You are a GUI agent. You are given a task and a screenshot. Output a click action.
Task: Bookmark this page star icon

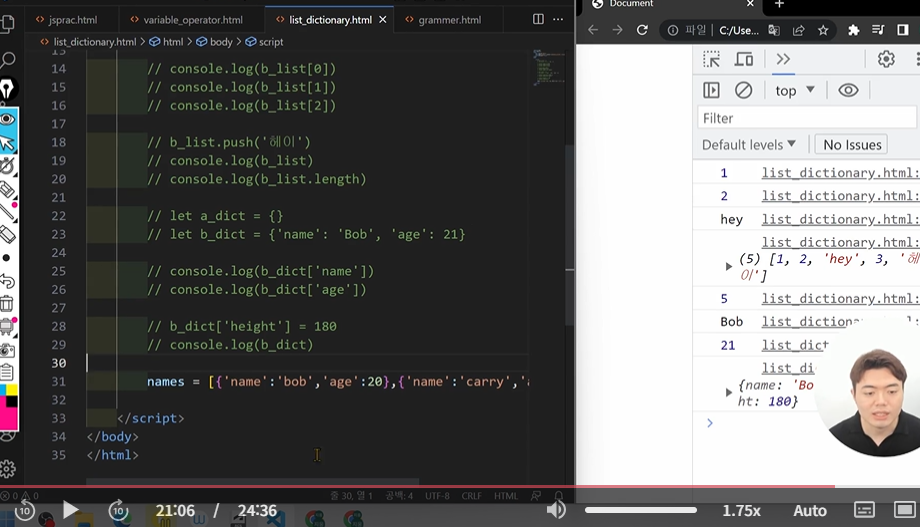(823, 30)
